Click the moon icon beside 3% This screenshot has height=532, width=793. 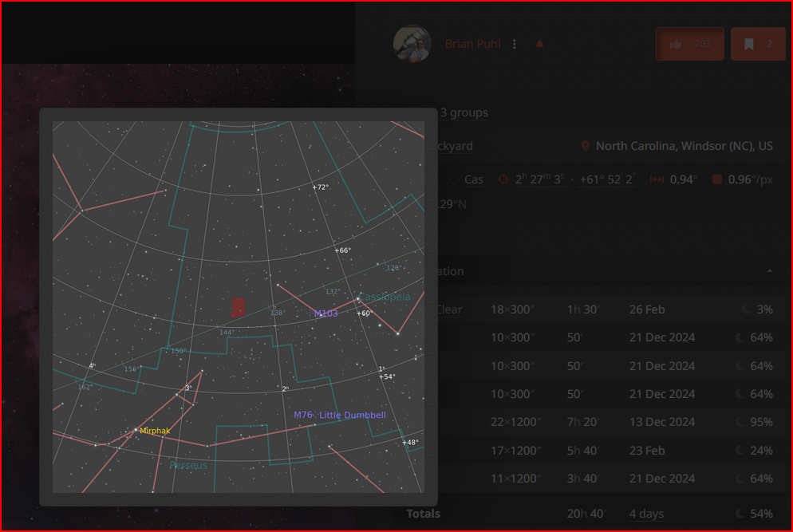[747, 309]
